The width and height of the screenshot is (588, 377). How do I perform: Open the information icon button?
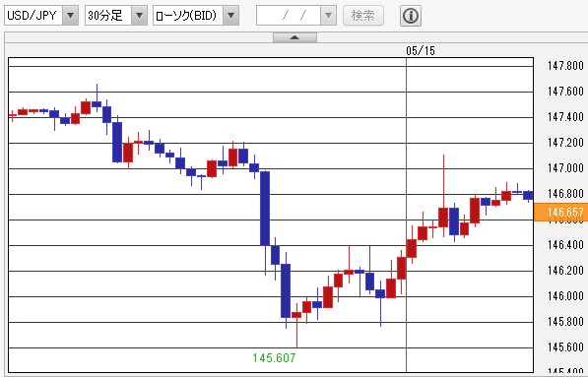411,16
